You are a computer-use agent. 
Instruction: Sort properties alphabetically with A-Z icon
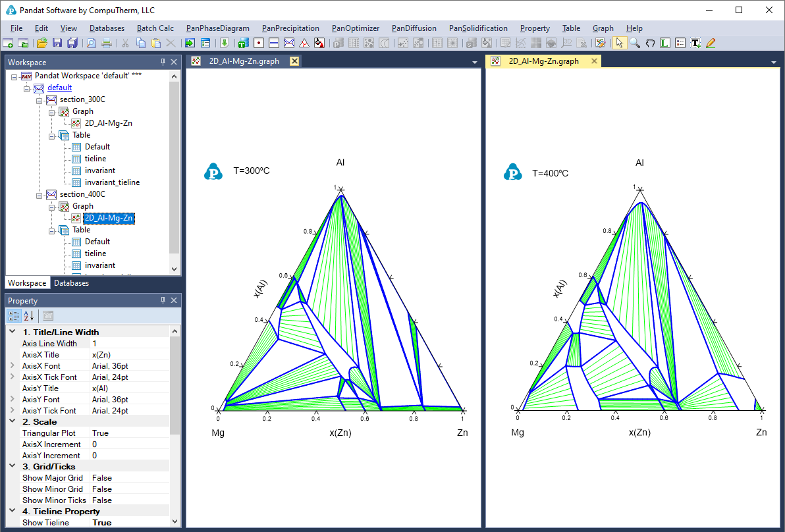[28, 315]
